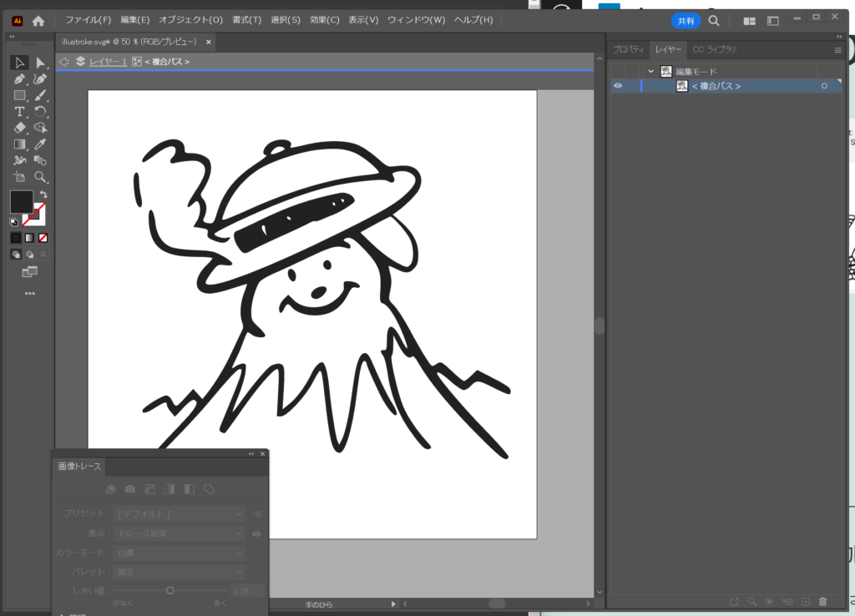Image resolution: width=855 pixels, height=616 pixels.
Task: Activate the Zoom tool
Action: pos(40,177)
